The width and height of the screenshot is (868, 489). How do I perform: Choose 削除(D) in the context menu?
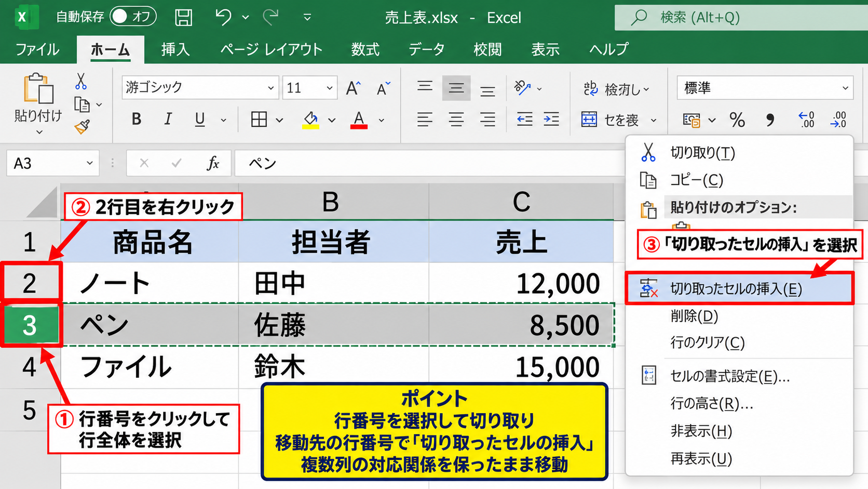740,315
